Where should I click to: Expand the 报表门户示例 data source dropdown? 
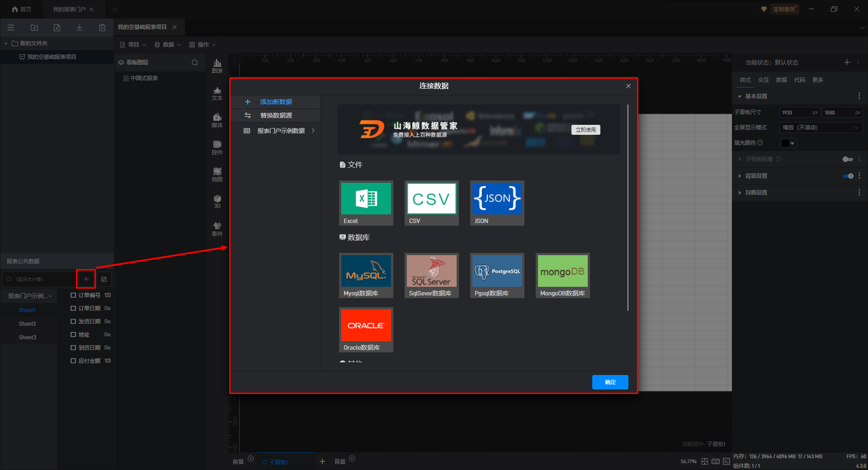point(30,296)
